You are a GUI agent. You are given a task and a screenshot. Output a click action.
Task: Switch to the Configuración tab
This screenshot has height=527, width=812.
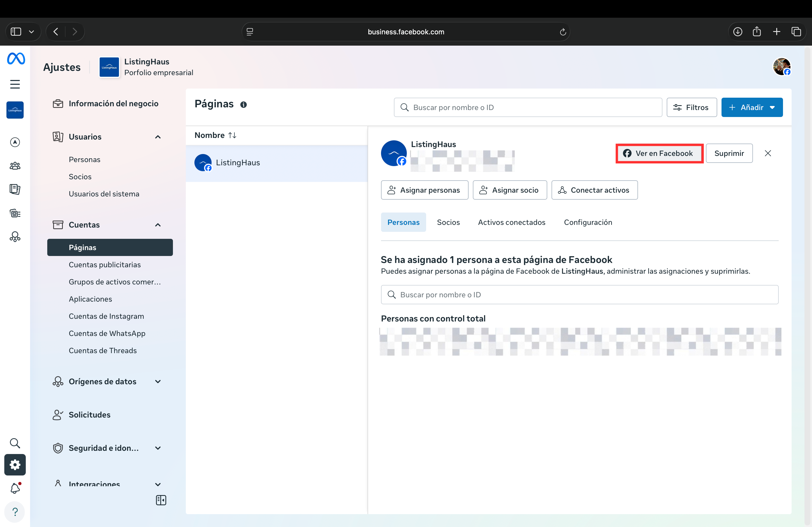[588, 222]
